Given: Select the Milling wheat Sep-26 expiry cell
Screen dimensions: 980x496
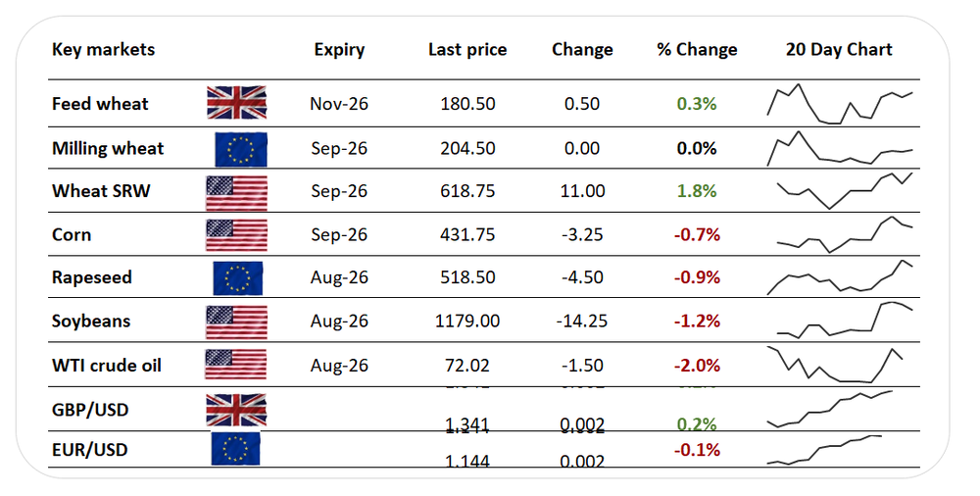Looking at the screenshot, I should click(339, 149).
